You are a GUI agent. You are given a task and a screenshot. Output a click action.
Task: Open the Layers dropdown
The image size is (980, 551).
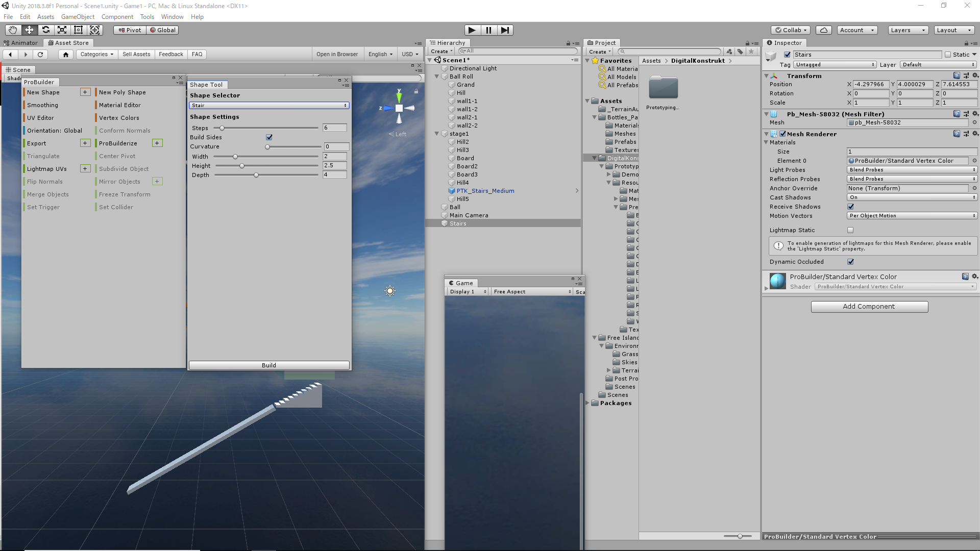pyautogui.click(x=908, y=30)
